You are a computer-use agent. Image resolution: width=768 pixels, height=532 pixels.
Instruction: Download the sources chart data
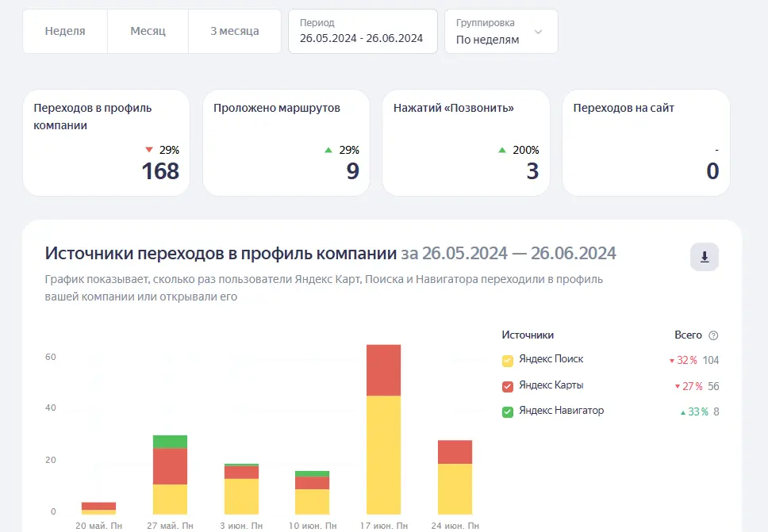(x=705, y=257)
